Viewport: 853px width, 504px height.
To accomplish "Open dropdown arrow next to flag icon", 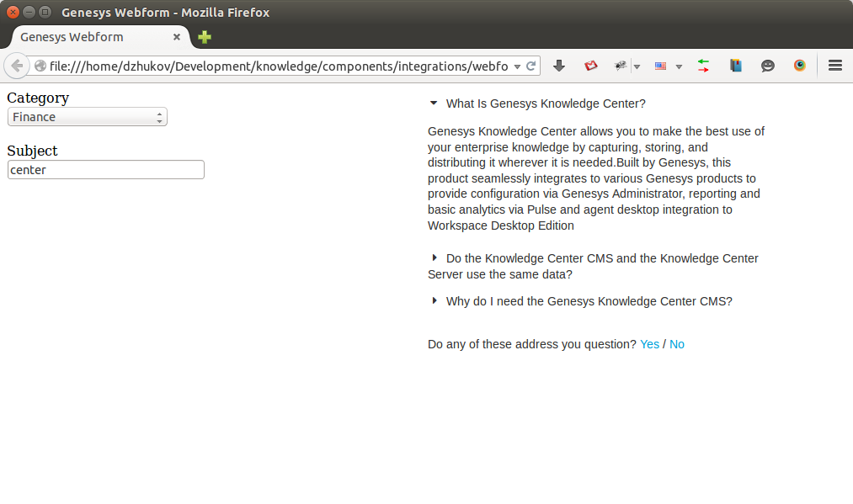I will 679,66.
